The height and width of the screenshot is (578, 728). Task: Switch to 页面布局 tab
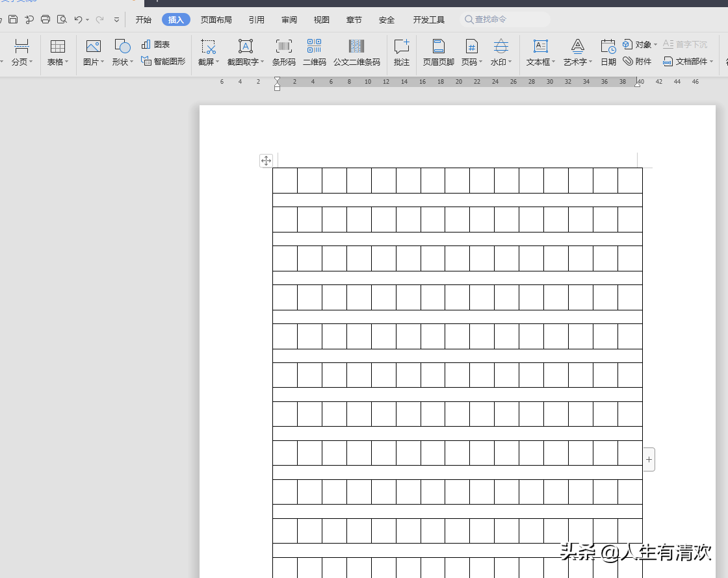pos(216,19)
